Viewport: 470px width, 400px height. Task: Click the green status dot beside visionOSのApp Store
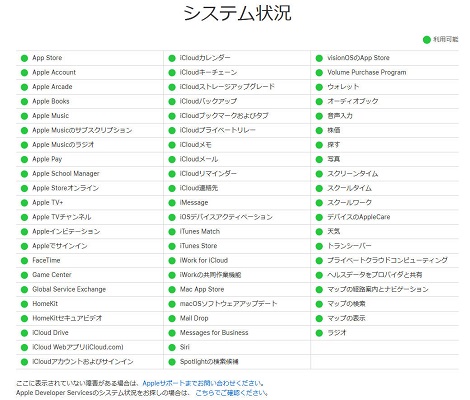pyautogui.click(x=319, y=58)
